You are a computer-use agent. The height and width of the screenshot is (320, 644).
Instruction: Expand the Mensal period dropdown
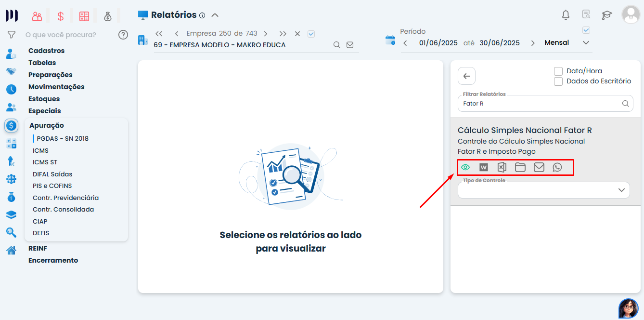[x=586, y=42]
